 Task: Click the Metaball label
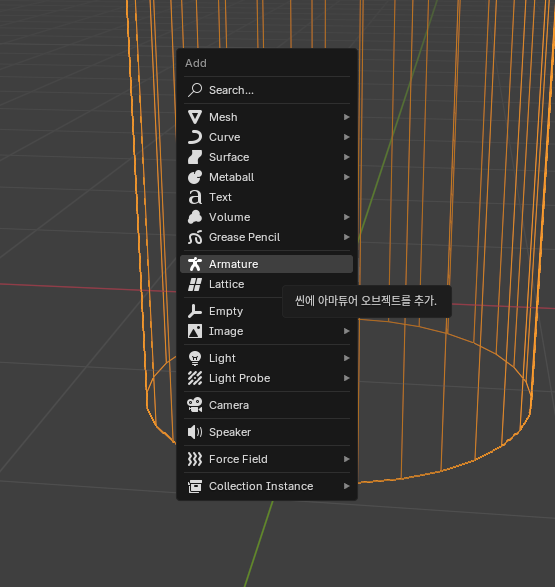(232, 177)
